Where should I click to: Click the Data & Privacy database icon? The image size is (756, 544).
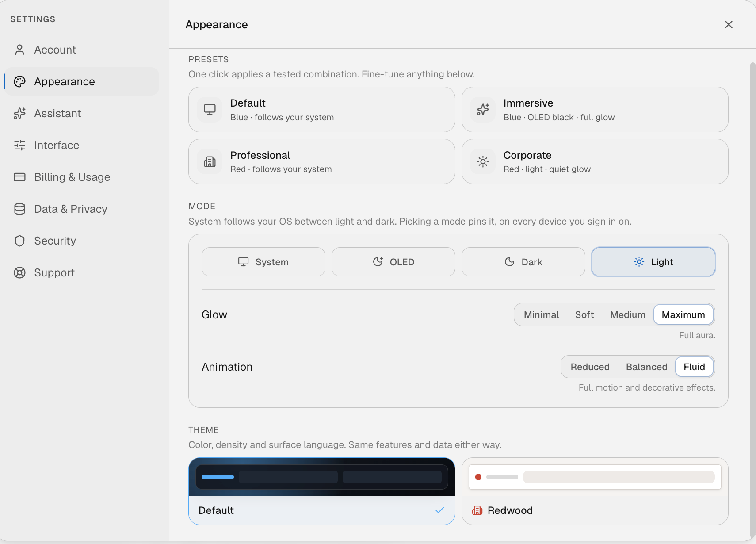click(19, 209)
